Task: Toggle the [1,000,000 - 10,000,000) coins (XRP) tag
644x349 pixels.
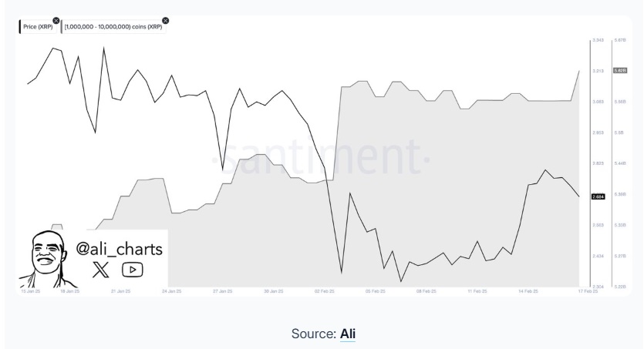Action: (x=113, y=27)
